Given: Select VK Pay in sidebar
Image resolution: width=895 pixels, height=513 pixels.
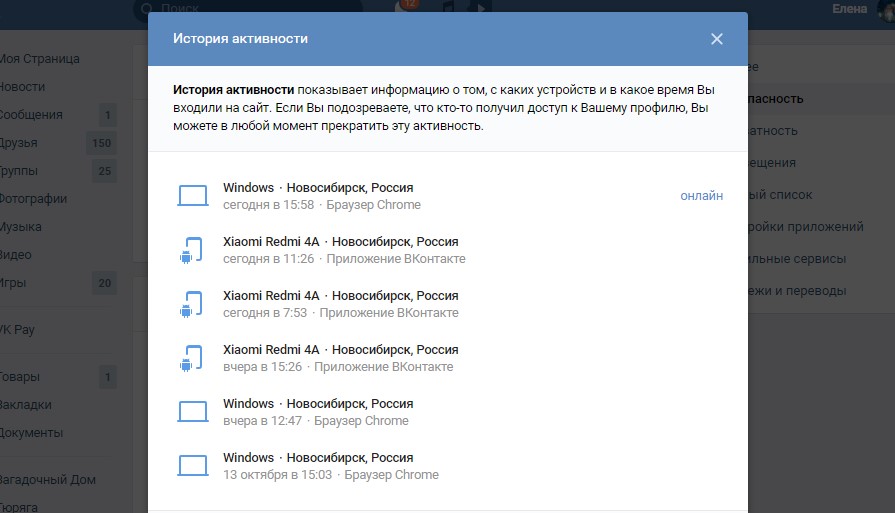Looking at the screenshot, I should 20,330.
